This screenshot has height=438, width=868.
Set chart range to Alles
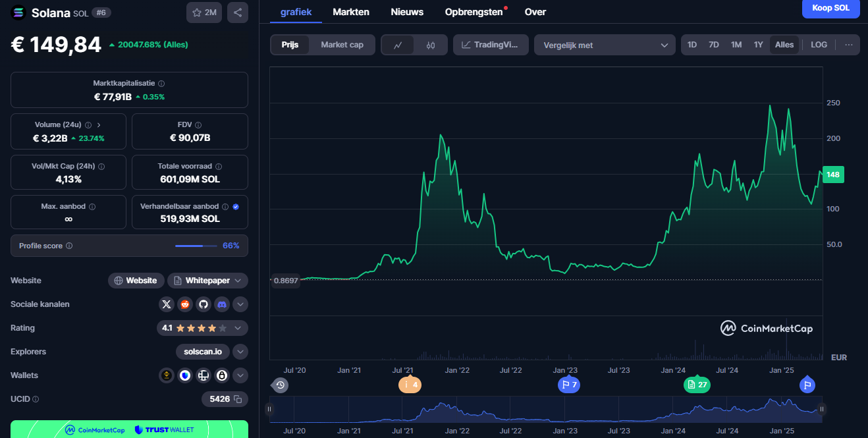point(784,45)
